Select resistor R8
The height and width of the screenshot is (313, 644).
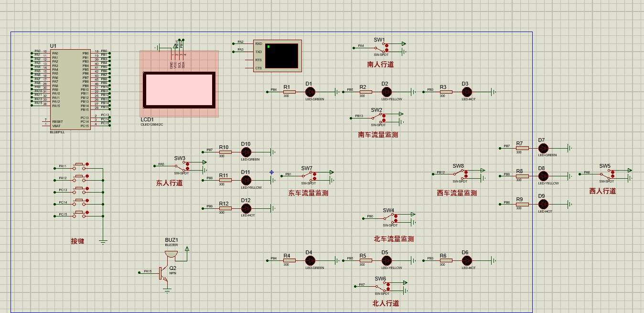[x=522, y=176]
